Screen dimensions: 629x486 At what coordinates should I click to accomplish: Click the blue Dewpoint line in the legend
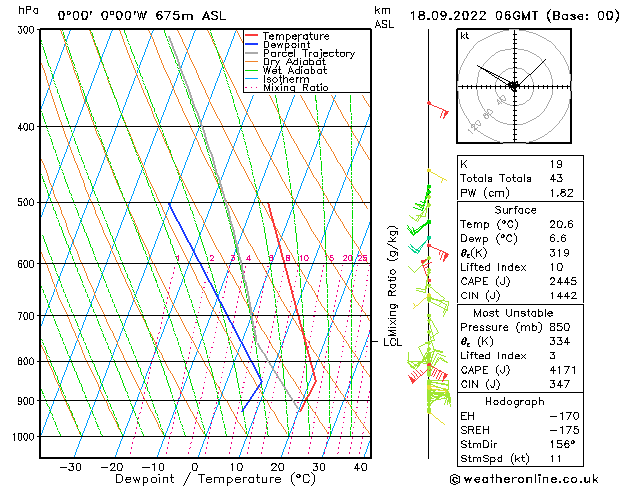251,45
